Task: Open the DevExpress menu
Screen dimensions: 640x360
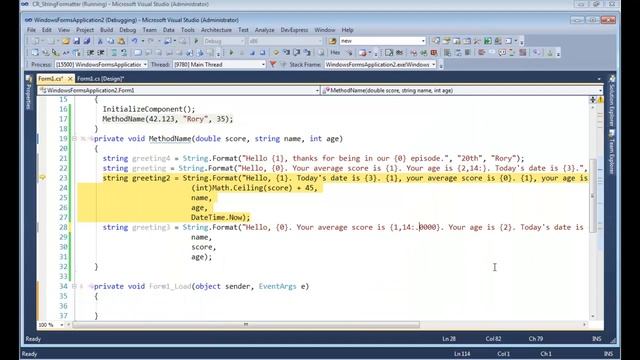Action: click(x=294, y=30)
